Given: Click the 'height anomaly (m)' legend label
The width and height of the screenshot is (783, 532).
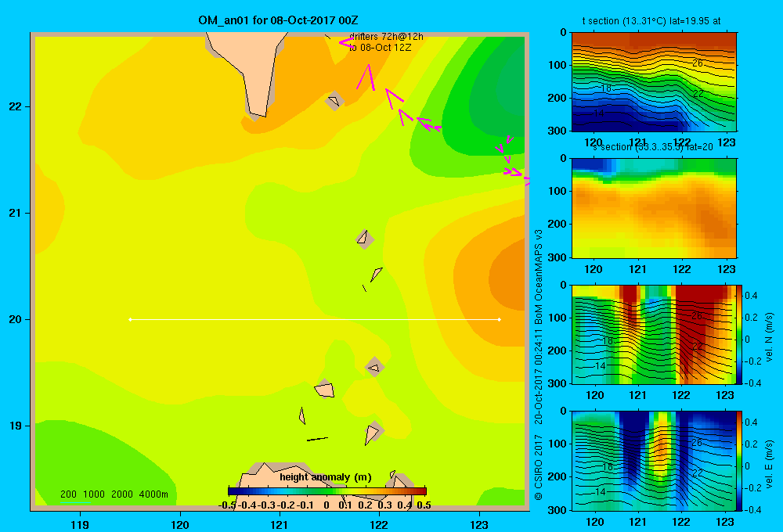Looking at the screenshot, I should click(x=326, y=477).
